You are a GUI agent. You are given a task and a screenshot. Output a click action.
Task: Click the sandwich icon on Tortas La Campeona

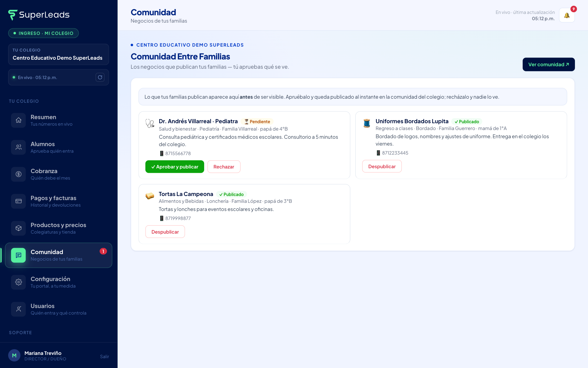coord(150,196)
